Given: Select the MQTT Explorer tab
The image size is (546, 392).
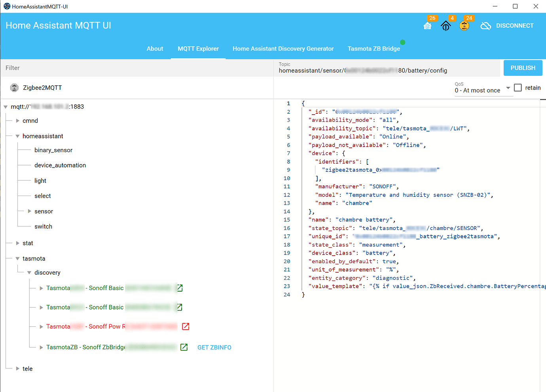Looking at the screenshot, I should point(198,49).
